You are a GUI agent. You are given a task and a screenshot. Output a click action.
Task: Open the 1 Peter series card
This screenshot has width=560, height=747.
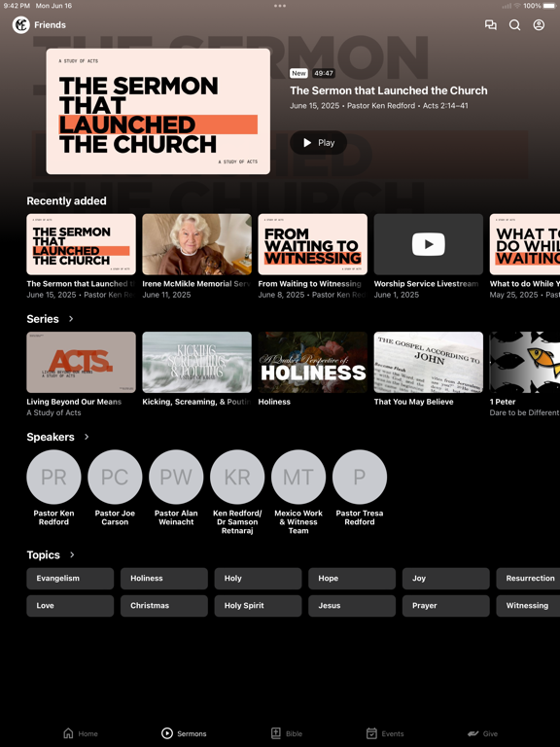point(525,362)
